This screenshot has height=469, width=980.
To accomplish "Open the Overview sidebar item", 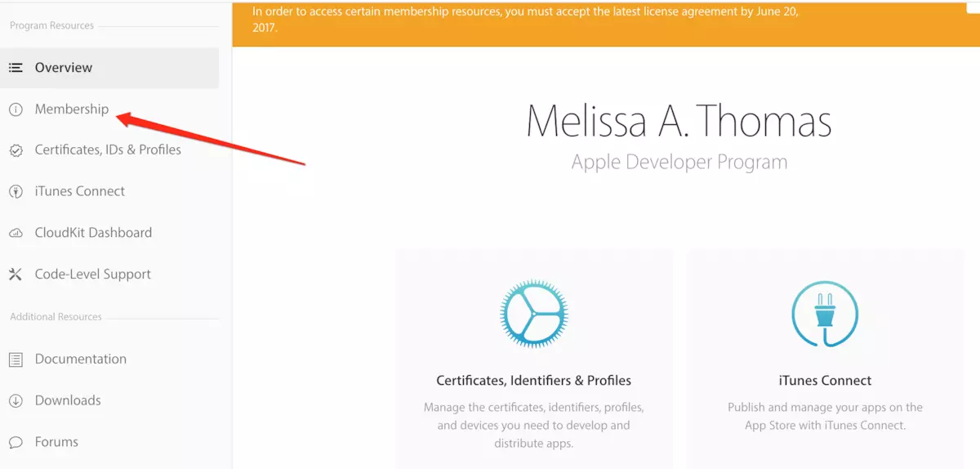I will (109, 68).
